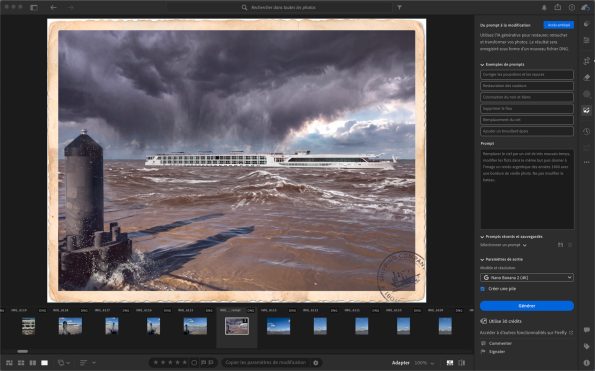Select the Masking circle tool
Image resolution: width=595 pixels, height=371 pixels.
587,94
